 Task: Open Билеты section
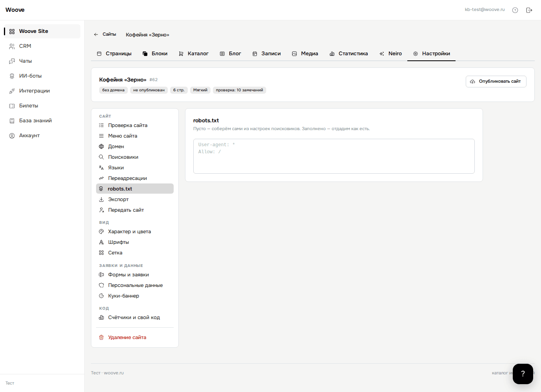click(42, 106)
